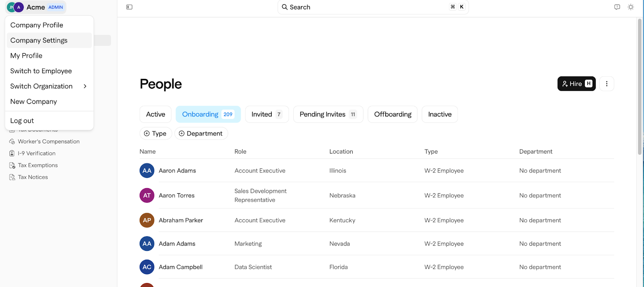Image resolution: width=644 pixels, height=287 pixels.
Task: Focus the Search input field
Action: (373, 7)
